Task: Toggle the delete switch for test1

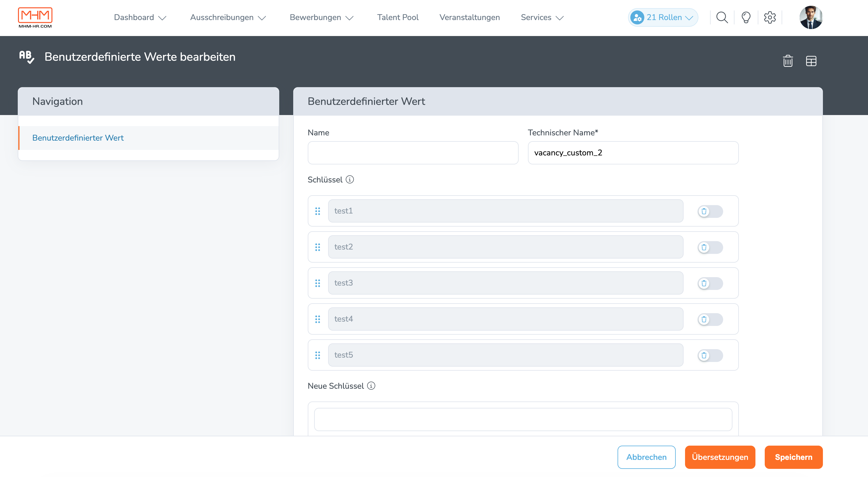Action: coord(710,211)
